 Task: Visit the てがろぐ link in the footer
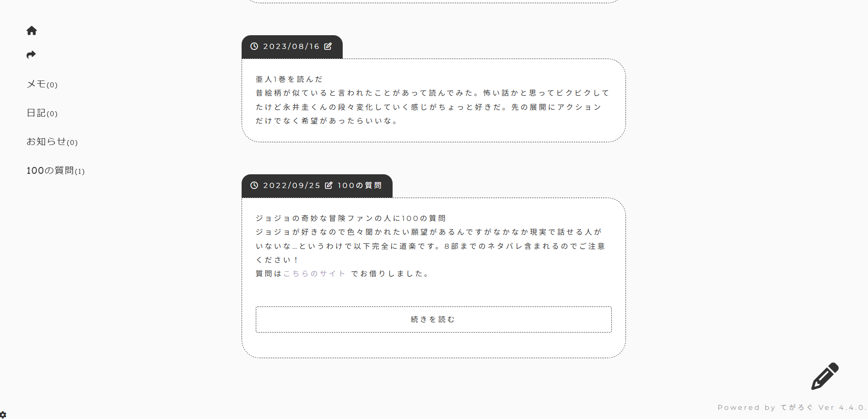(797, 407)
